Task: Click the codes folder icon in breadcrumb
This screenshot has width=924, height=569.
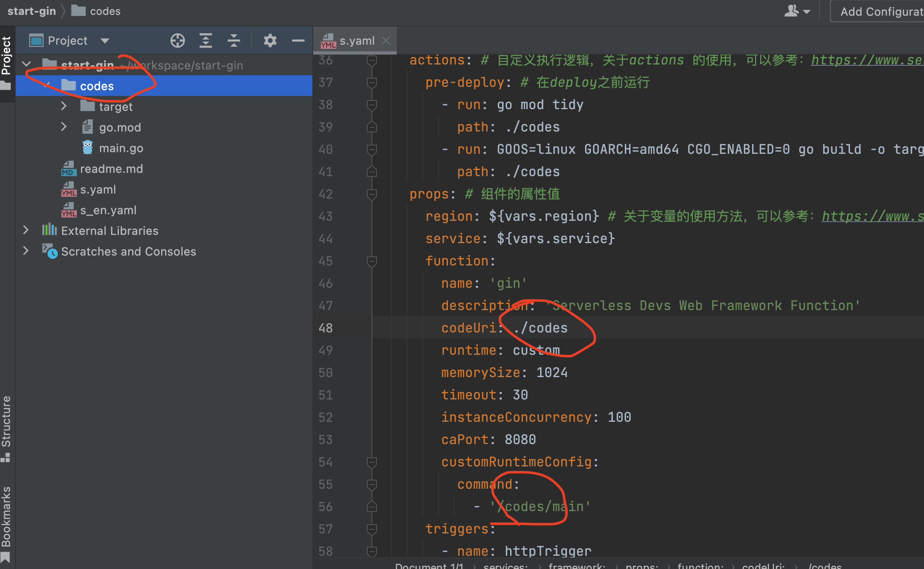Action: (78, 11)
